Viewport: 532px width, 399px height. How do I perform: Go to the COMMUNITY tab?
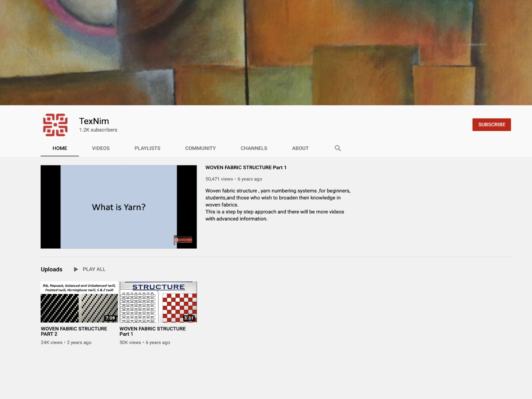200,148
